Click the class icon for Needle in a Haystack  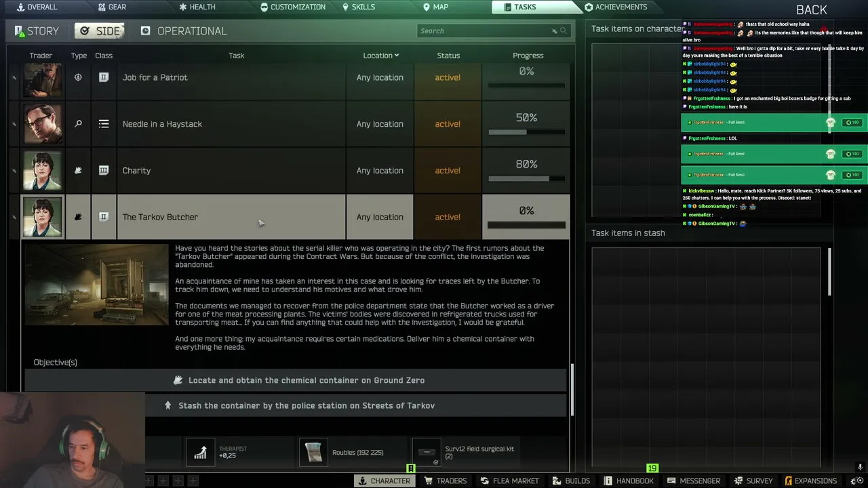pyautogui.click(x=104, y=124)
